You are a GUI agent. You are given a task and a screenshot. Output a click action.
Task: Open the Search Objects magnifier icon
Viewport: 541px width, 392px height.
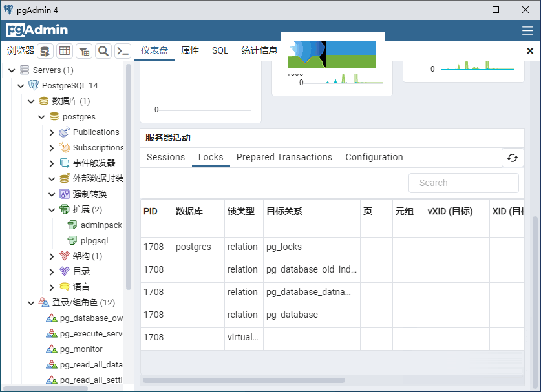point(103,51)
